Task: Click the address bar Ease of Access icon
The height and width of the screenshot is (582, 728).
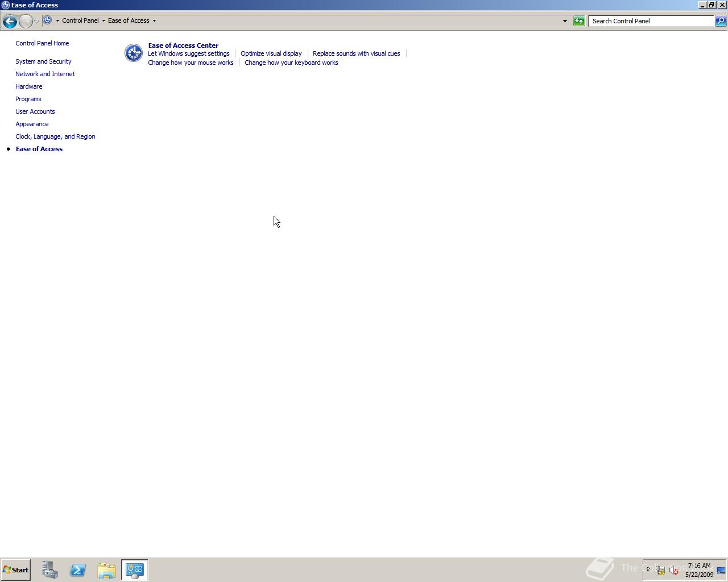Action: pos(48,20)
